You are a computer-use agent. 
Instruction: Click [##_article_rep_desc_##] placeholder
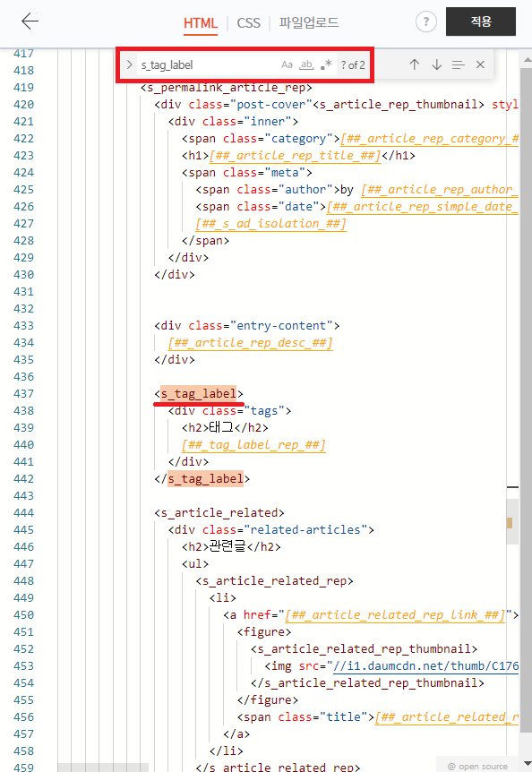(x=250, y=343)
